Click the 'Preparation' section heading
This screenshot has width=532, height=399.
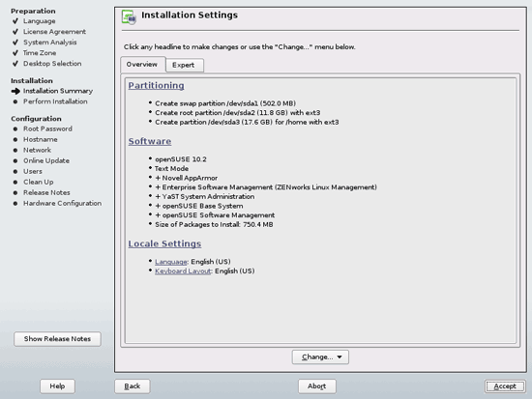[x=33, y=11]
